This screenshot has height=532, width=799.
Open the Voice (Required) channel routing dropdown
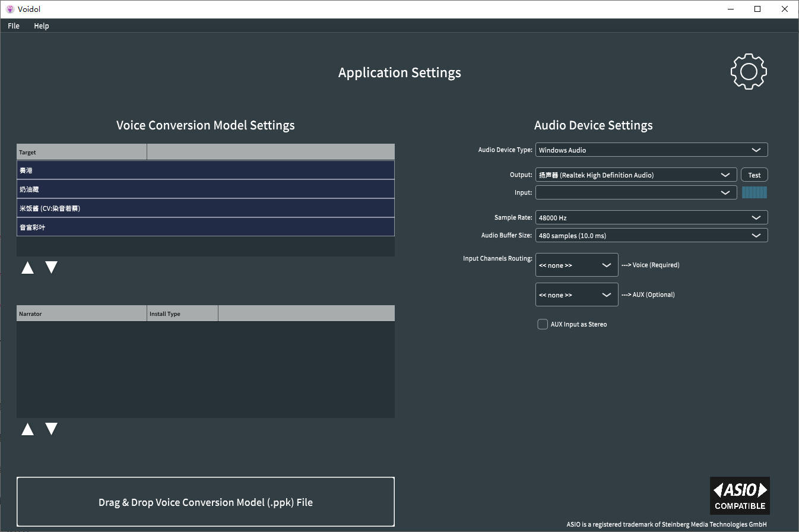pos(576,265)
